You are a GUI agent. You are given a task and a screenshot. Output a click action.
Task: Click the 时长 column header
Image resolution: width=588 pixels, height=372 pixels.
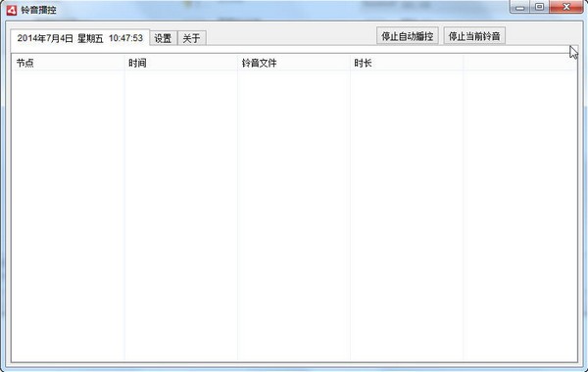click(407, 63)
